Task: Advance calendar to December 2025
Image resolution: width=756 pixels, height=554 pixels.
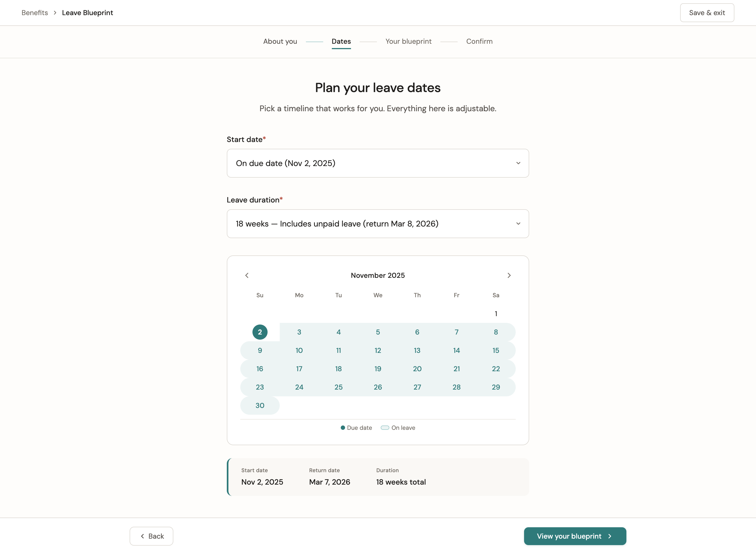Action: (509, 275)
